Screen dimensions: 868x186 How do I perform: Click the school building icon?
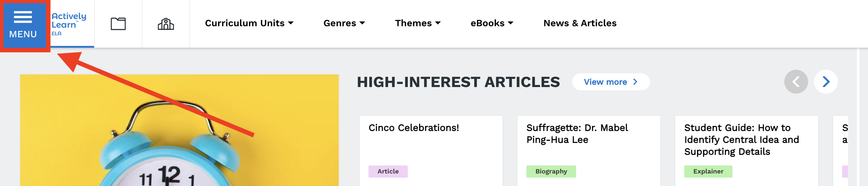coord(166,24)
